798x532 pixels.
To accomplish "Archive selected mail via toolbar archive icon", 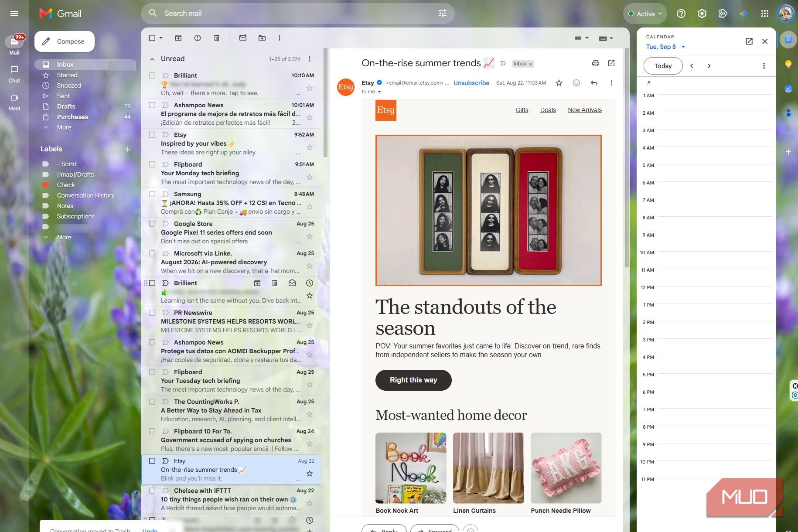I will (178, 38).
